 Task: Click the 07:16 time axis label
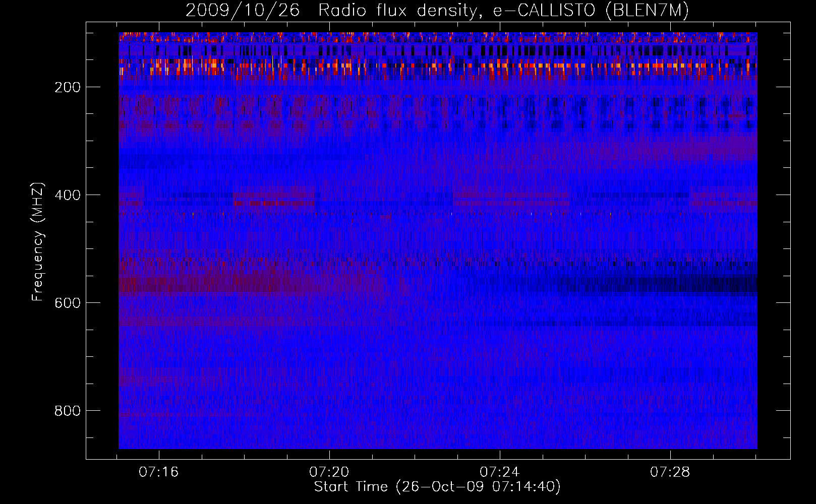[x=159, y=472]
